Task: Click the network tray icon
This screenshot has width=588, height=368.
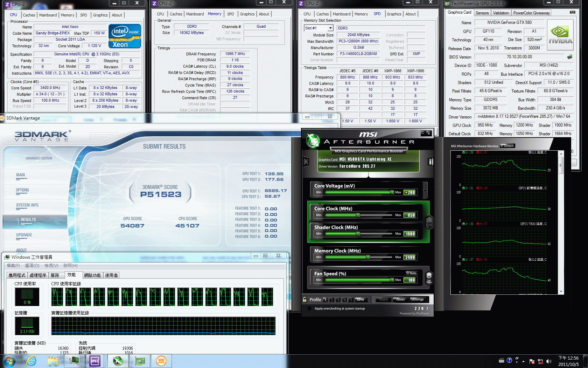Action: [x=540, y=361]
